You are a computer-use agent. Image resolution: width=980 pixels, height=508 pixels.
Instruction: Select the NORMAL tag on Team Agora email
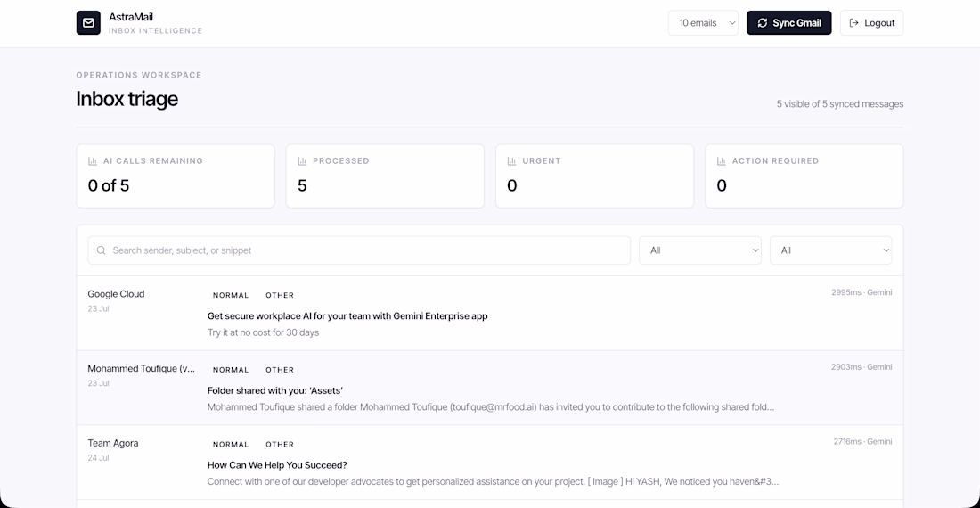[231, 444]
